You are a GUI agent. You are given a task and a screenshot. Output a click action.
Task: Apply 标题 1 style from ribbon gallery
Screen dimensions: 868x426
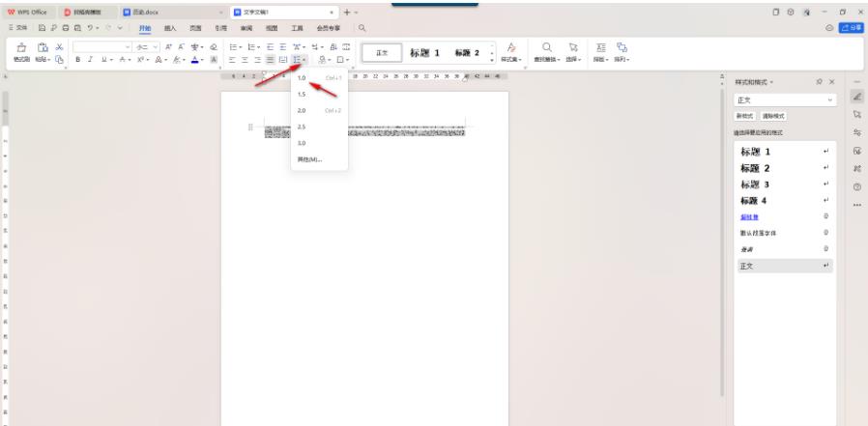tap(424, 53)
